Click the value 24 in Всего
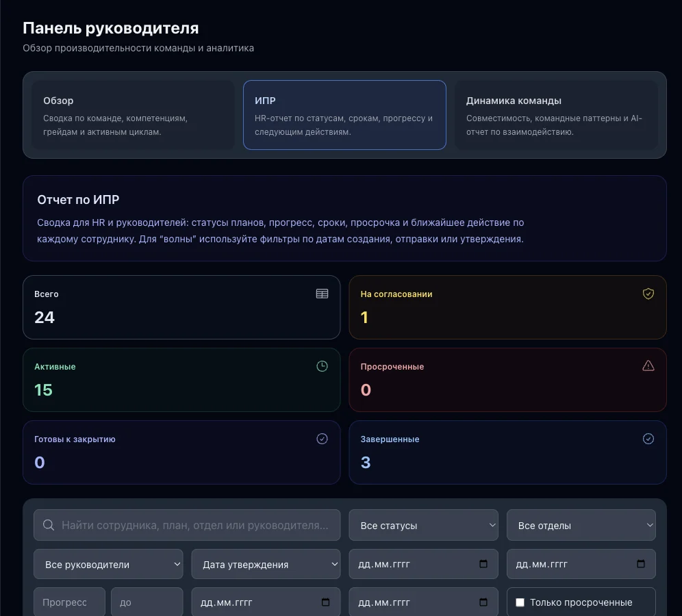This screenshot has width=682, height=616. [x=45, y=318]
